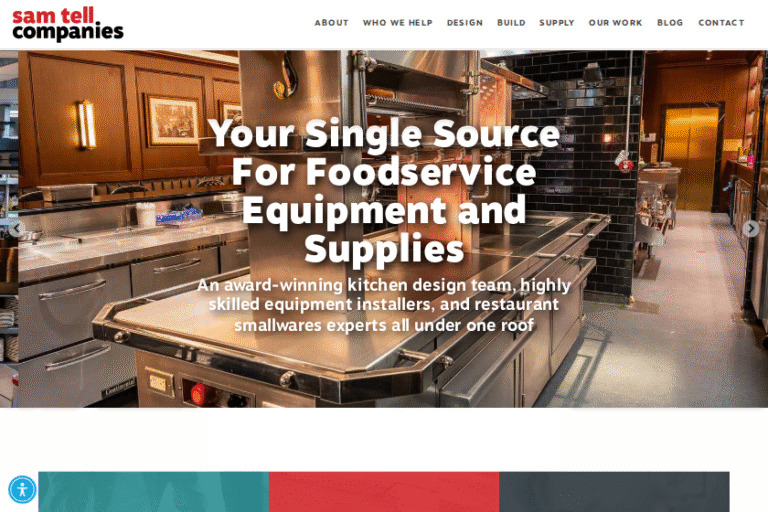Click the red panel below hero
Viewport: 768px width, 512px height.
coord(384,492)
